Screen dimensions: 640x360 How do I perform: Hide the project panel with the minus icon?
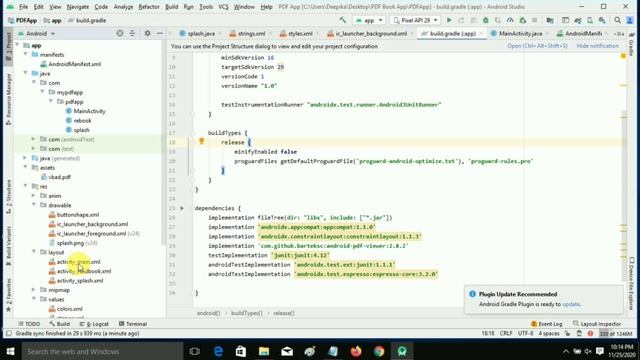tap(160, 33)
